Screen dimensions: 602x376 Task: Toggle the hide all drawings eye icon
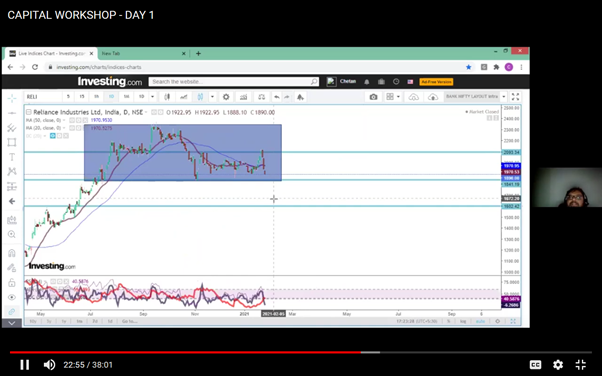click(12, 297)
